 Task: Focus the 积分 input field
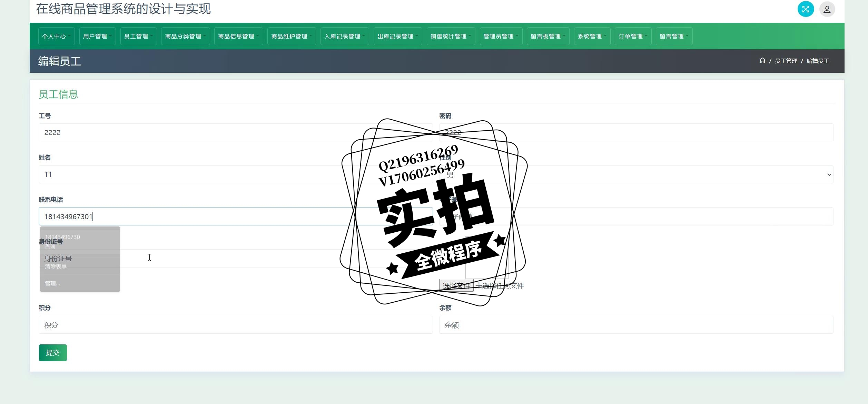(x=236, y=325)
